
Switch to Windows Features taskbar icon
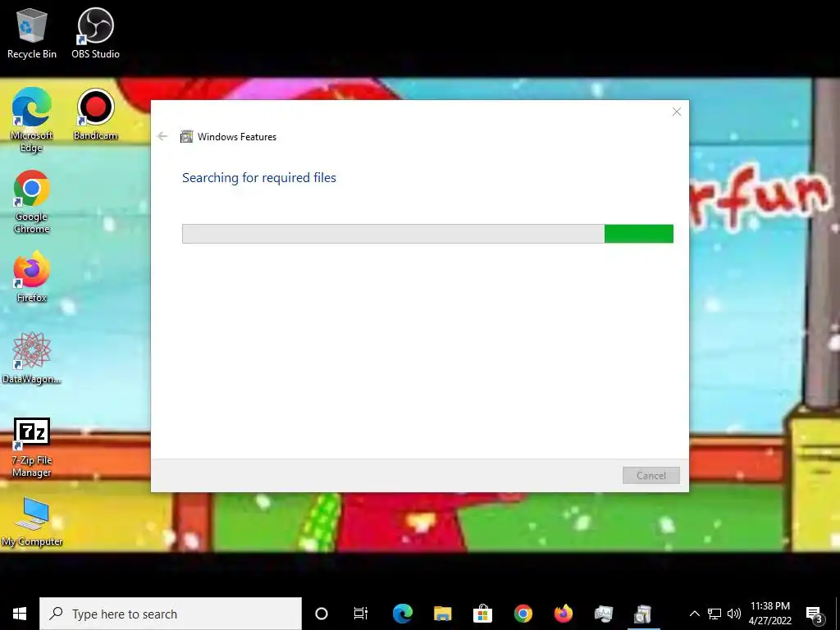pos(643,614)
